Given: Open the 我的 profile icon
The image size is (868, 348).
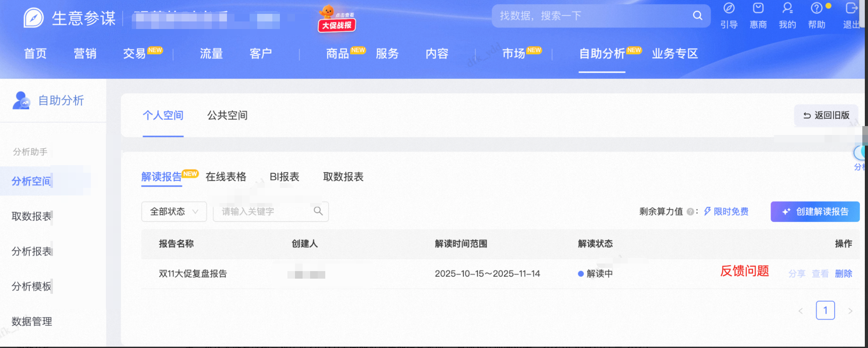Looking at the screenshot, I should pyautogui.click(x=787, y=8).
